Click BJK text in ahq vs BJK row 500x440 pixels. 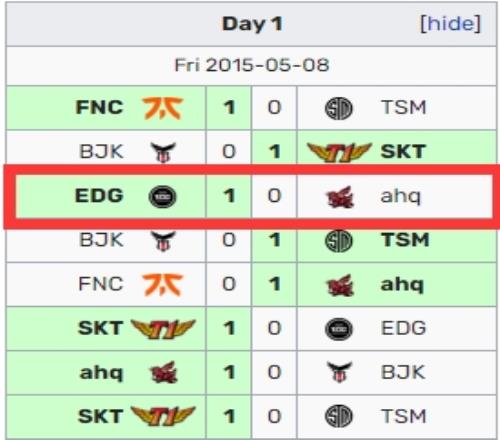tap(403, 372)
